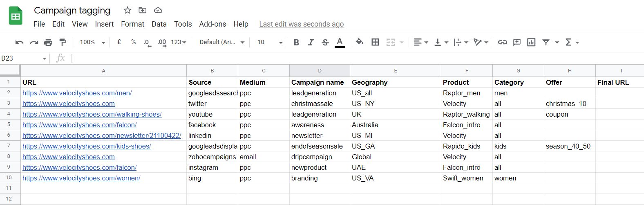Click the document title Campaign tagging
Screen dimensions: 644x205
(72, 10)
